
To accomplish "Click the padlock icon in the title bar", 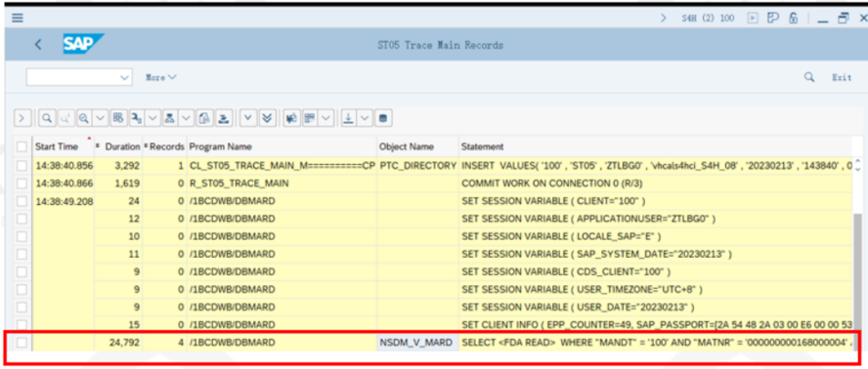I will point(794,18).
